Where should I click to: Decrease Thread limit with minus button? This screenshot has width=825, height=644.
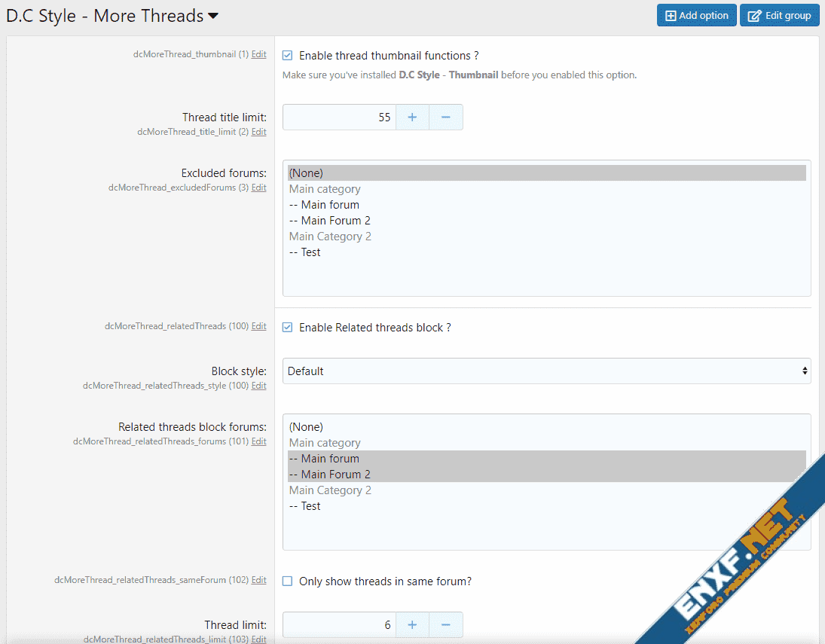click(445, 625)
